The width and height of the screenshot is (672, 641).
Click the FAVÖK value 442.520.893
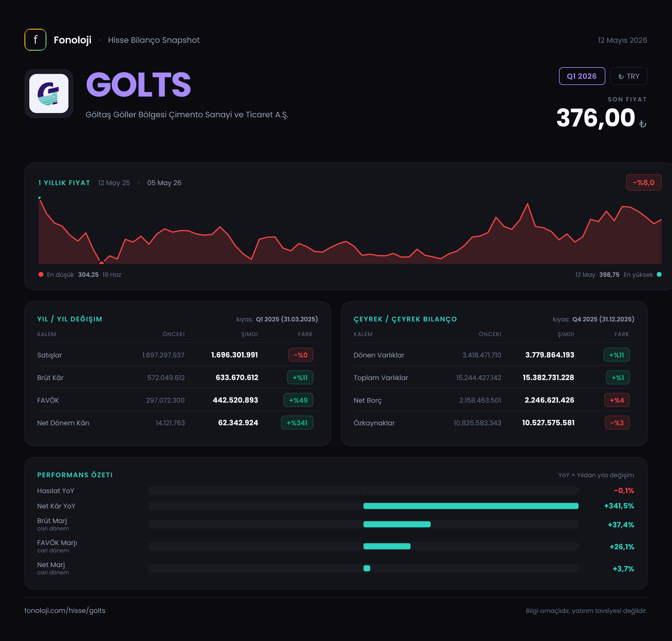click(236, 400)
